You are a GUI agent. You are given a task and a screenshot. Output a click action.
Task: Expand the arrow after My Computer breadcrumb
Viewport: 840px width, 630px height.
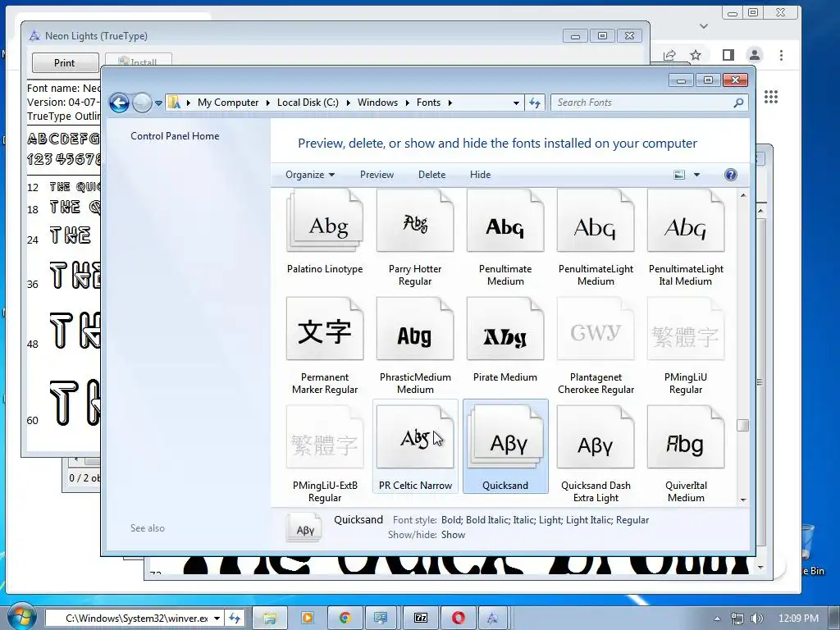point(268,103)
